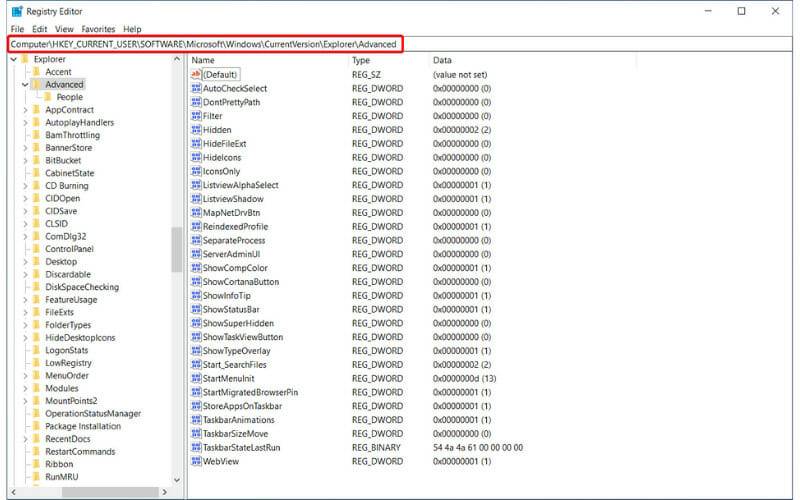Open the Edit menu
This screenshot has width=800, height=500.
click(39, 29)
